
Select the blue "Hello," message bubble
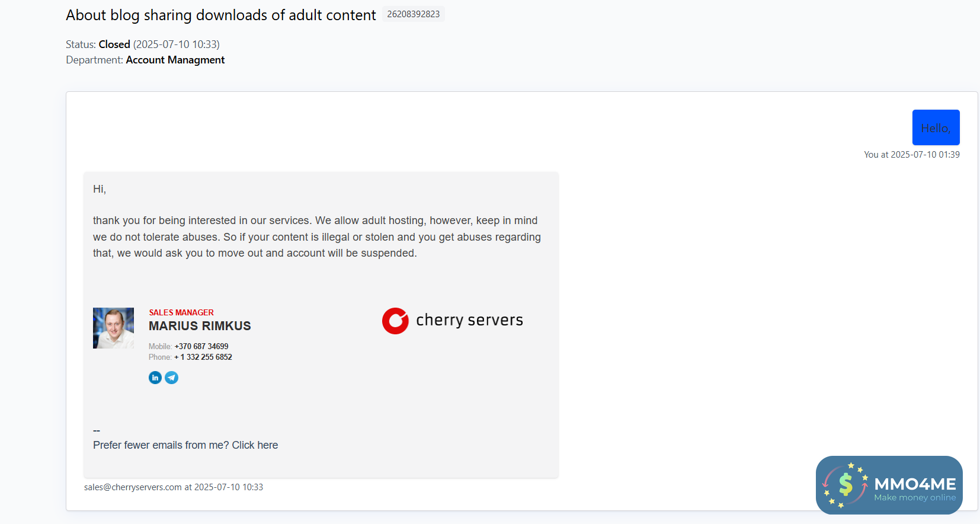(x=936, y=127)
